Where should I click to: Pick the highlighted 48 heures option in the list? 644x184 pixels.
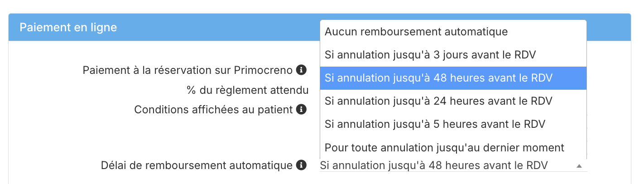453,78
